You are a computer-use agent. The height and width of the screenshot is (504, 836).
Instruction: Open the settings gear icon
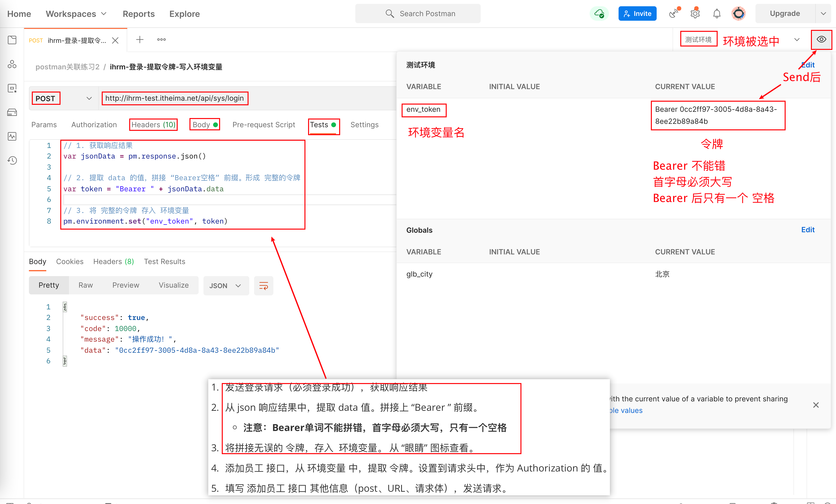tap(695, 13)
